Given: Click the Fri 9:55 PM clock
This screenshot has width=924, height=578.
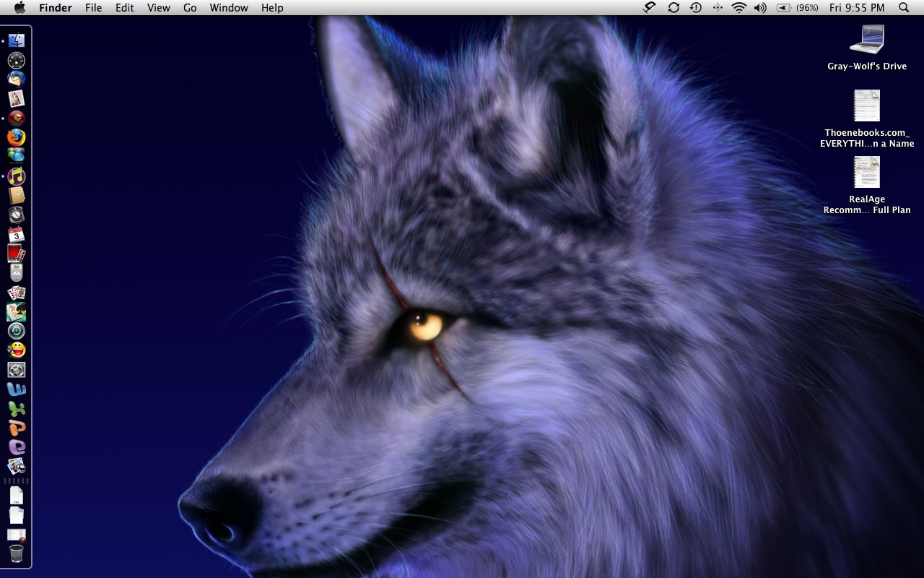Looking at the screenshot, I should [x=857, y=8].
